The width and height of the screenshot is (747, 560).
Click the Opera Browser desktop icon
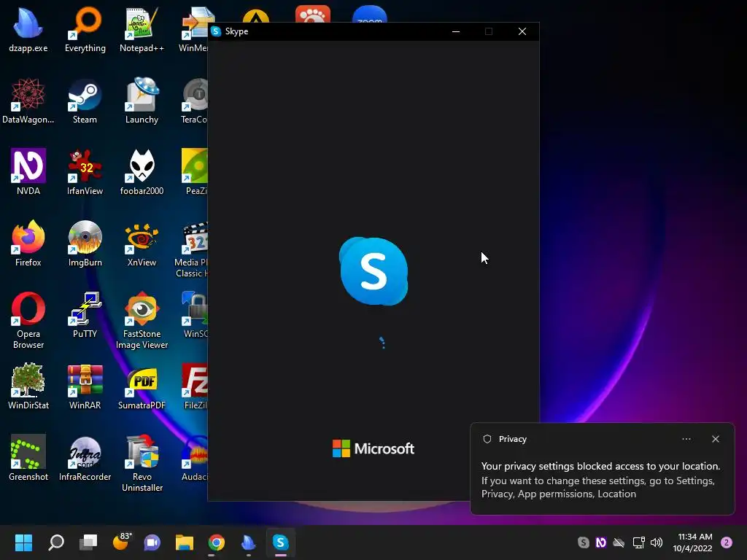(28, 321)
